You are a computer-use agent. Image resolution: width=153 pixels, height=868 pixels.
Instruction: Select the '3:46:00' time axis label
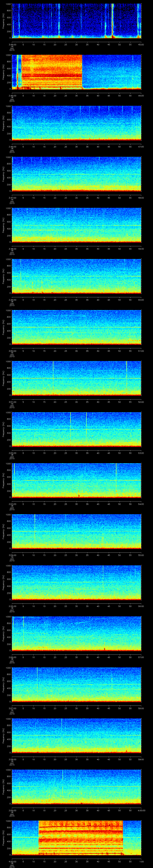click(12, 147)
